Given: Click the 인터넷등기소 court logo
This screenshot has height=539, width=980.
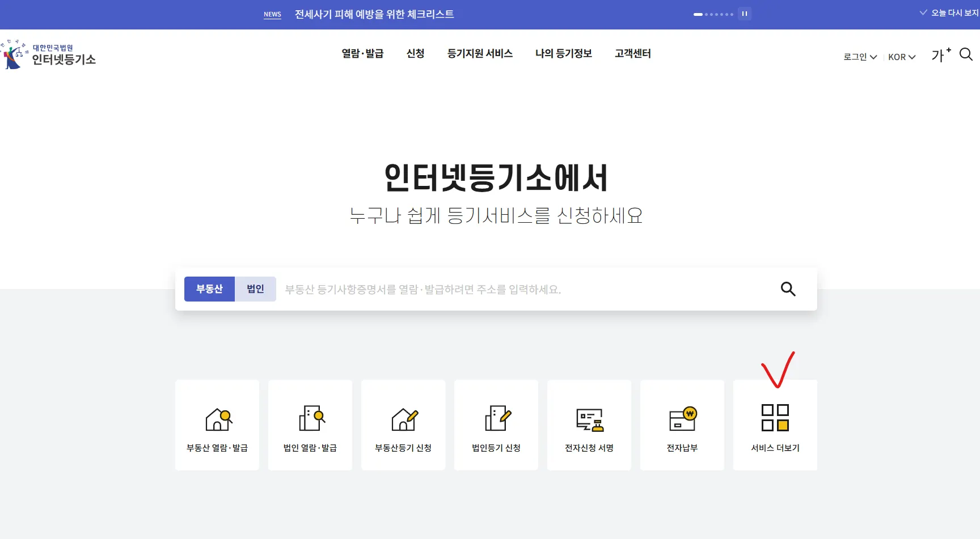Looking at the screenshot, I should pos(49,54).
